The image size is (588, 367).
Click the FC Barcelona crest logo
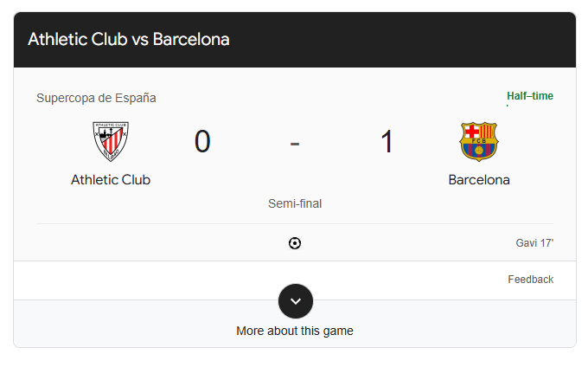(479, 141)
